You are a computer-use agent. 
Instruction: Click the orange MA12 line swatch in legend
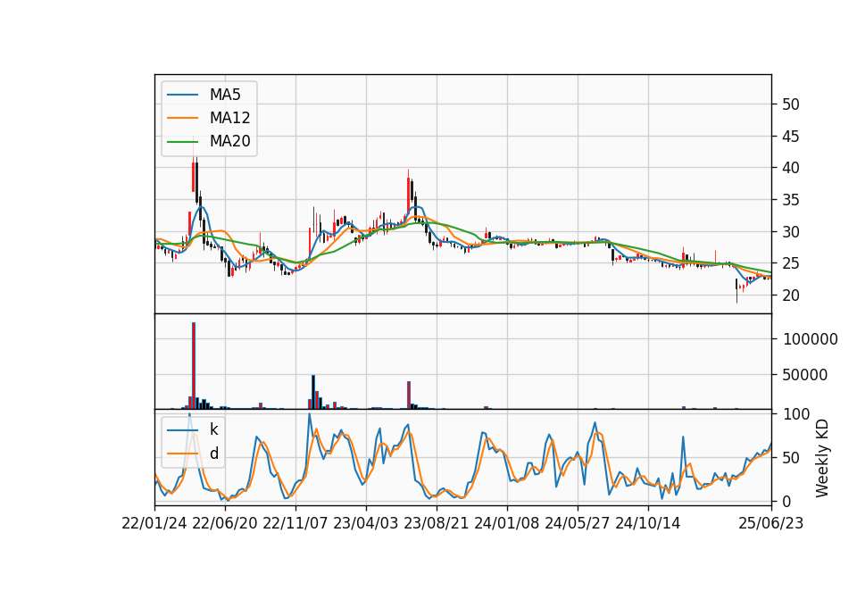[x=182, y=118]
